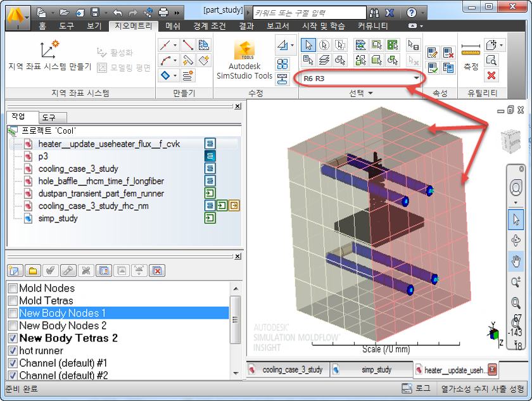The width and height of the screenshot is (532, 401).
Task: Click the redo arrow icon
Action: (x=133, y=13)
